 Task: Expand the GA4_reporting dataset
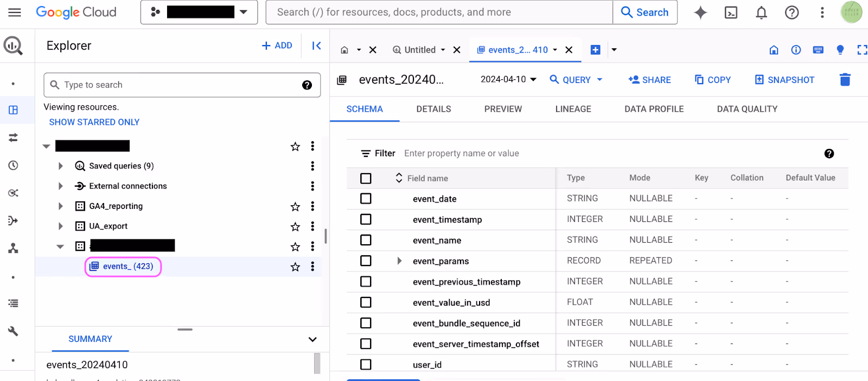[60, 206]
